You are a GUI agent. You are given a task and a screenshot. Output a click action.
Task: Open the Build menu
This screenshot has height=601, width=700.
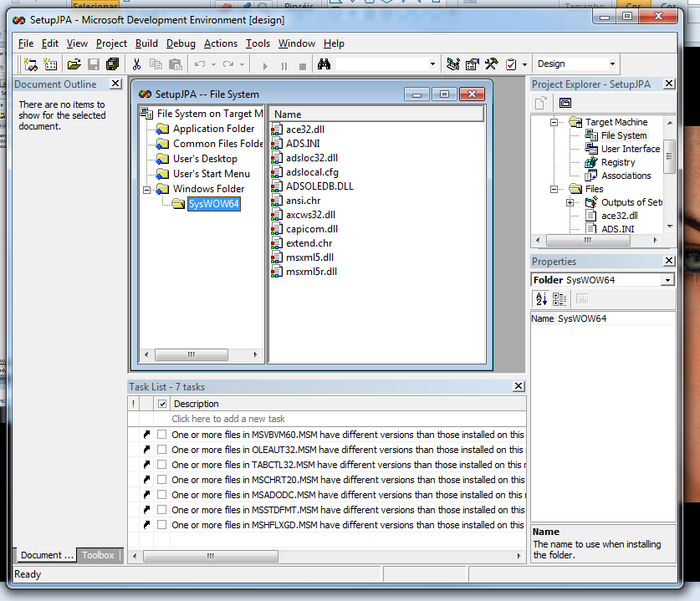point(146,43)
